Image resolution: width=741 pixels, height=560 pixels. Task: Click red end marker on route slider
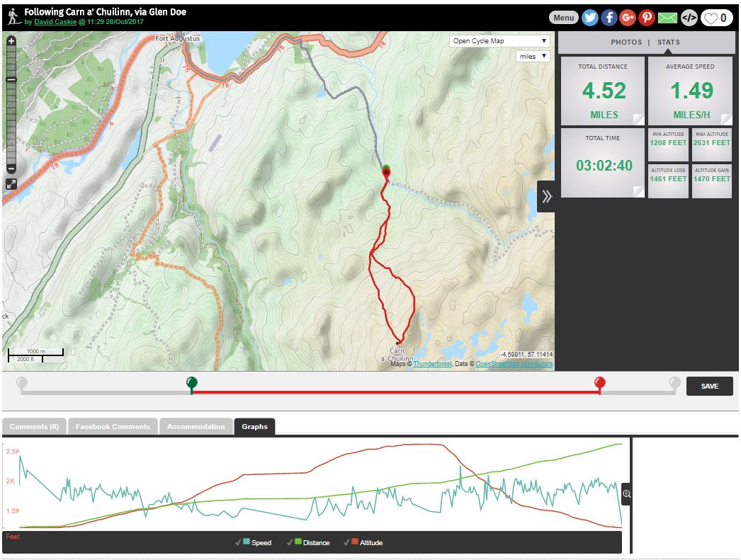(x=600, y=384)
